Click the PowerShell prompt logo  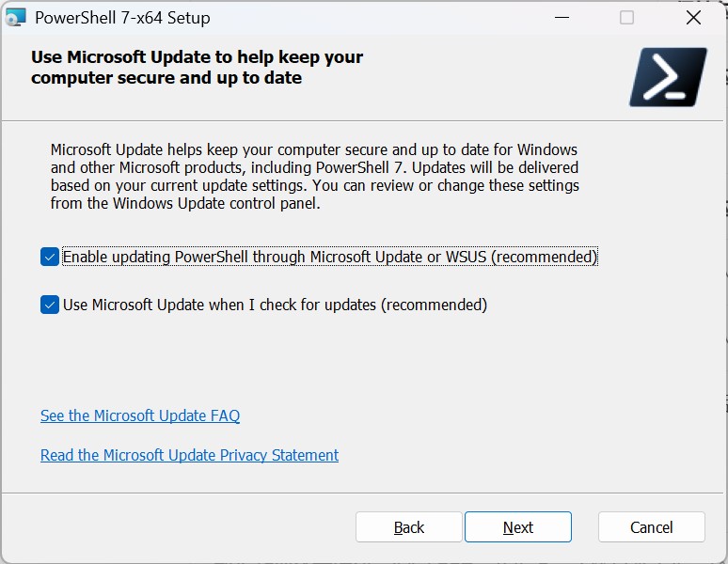pyautogui.click(x=668, y=77)
